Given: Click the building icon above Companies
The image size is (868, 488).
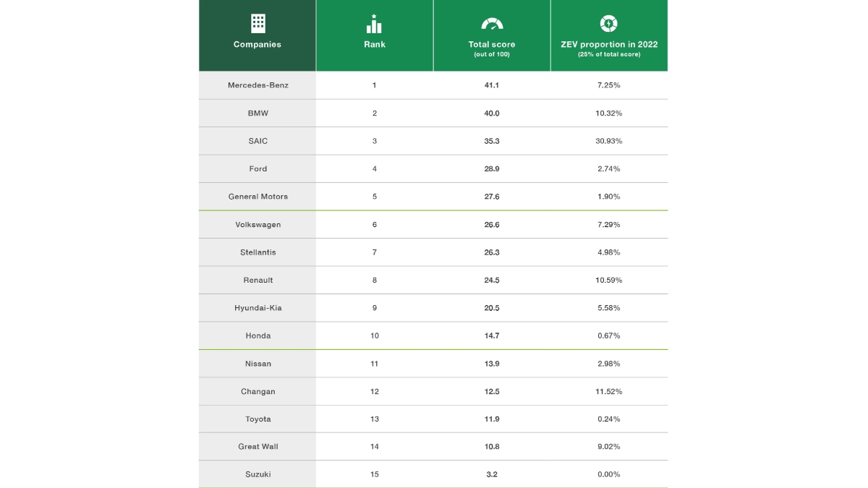Looking at the screenshot, I should pyautogui.click(x=258, y=24).
